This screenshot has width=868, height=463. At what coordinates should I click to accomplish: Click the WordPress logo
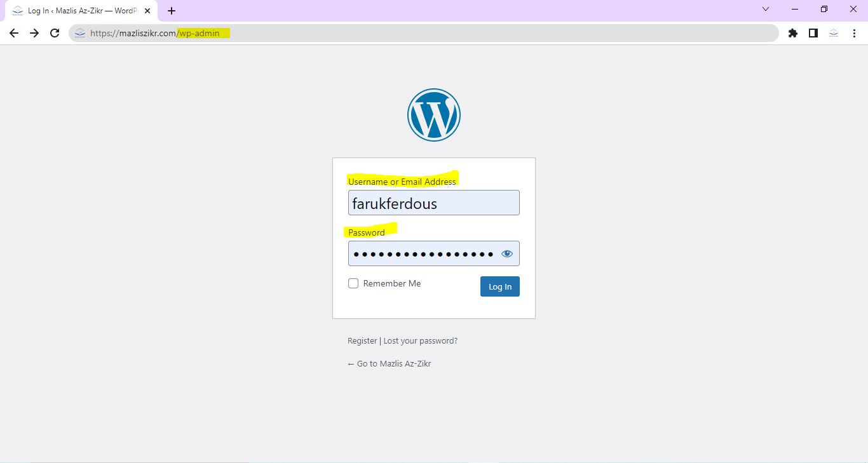click(434, 115)
